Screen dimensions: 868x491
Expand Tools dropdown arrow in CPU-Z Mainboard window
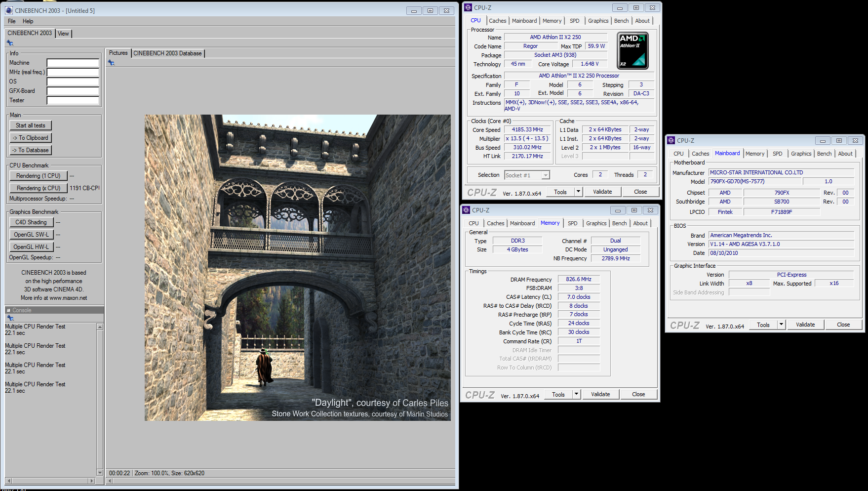[x=781, y=325]
